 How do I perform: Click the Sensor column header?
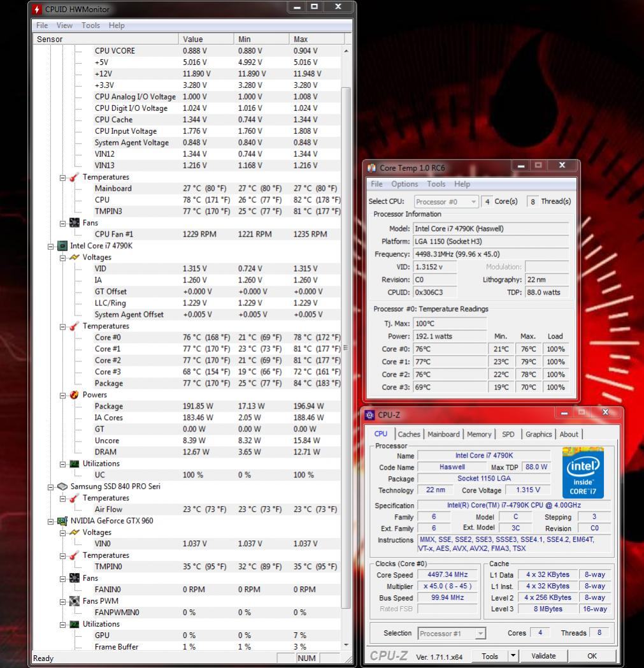pos(106,39)
